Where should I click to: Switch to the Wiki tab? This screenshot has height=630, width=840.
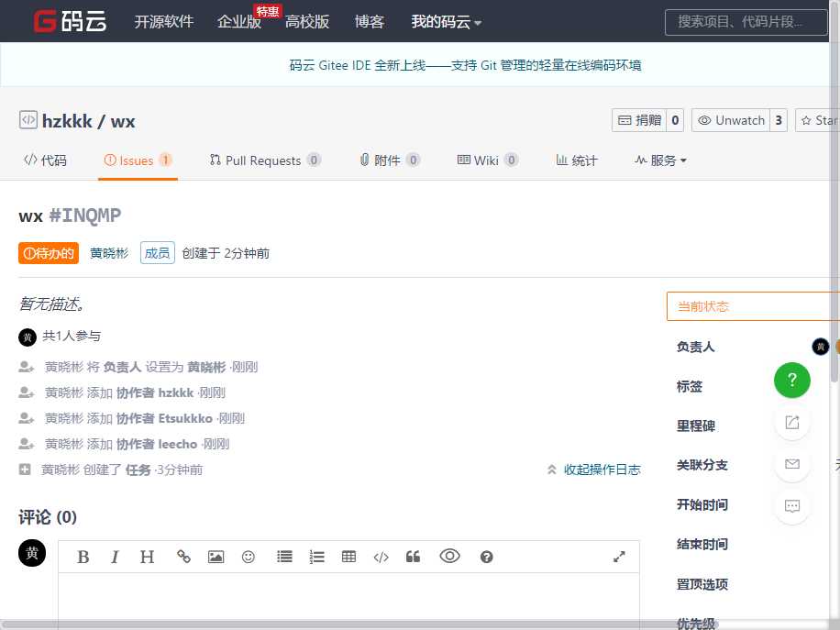488,160
